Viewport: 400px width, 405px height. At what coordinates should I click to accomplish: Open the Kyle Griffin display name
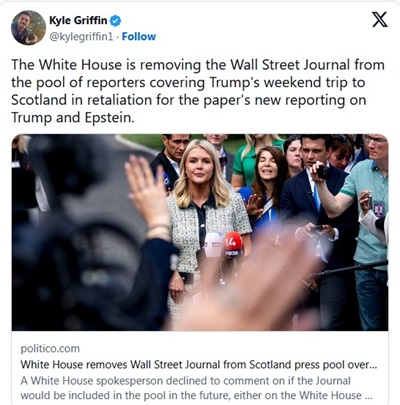(78, 20)
